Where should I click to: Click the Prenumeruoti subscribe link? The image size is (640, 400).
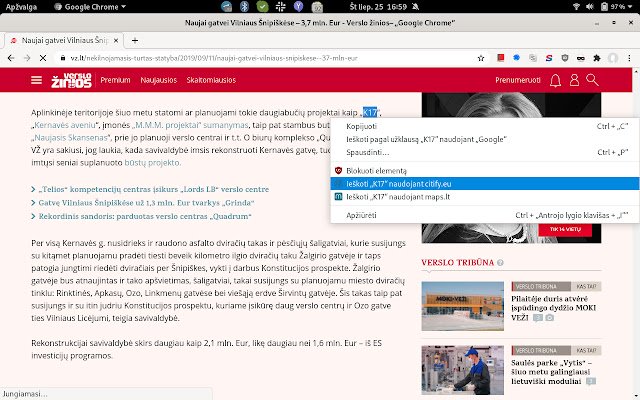click(518, 80)
